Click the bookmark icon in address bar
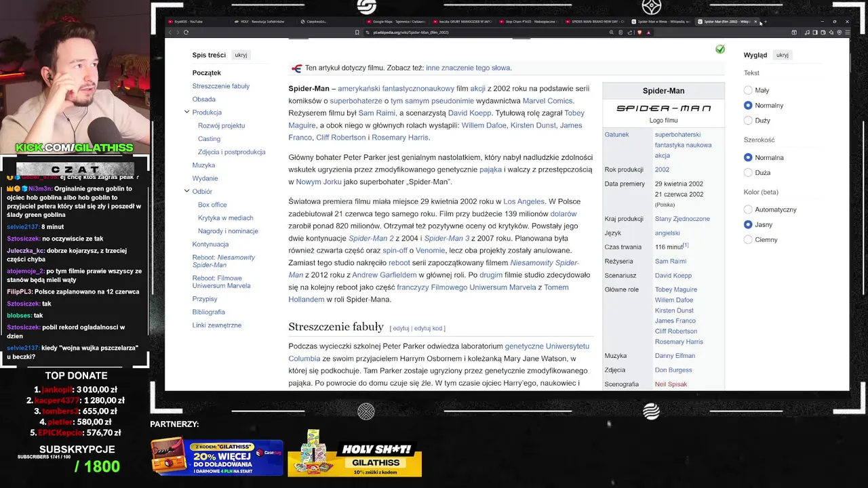868x488 pixels. 357,32
